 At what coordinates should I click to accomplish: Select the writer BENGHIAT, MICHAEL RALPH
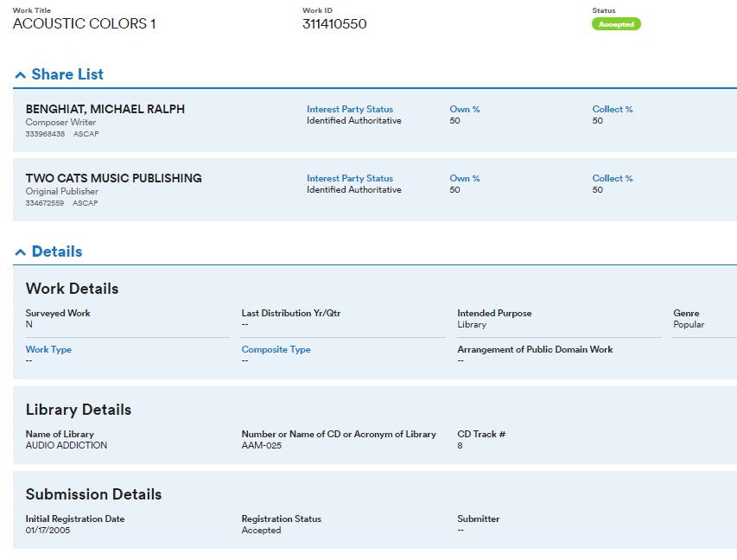(x=105, y=109)
